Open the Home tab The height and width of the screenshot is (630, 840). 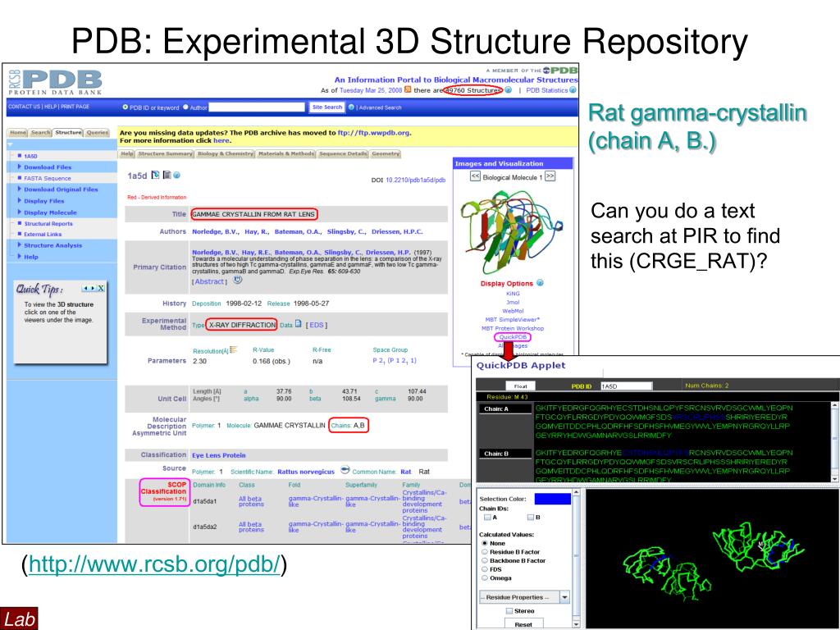[x=18, y=132]
